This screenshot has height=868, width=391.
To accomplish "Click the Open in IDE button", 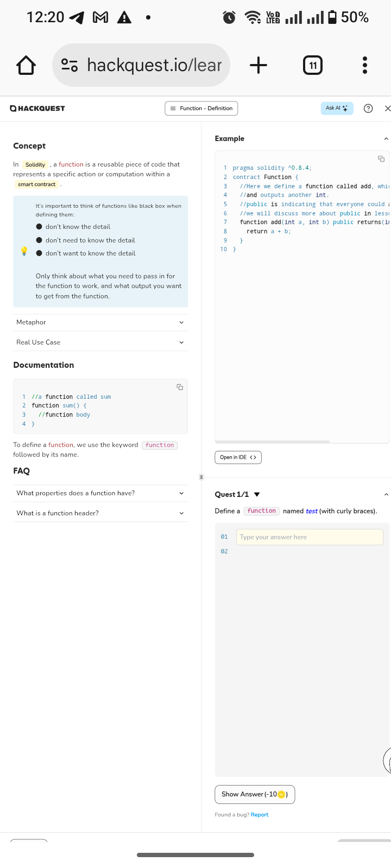I will [238, 457].
